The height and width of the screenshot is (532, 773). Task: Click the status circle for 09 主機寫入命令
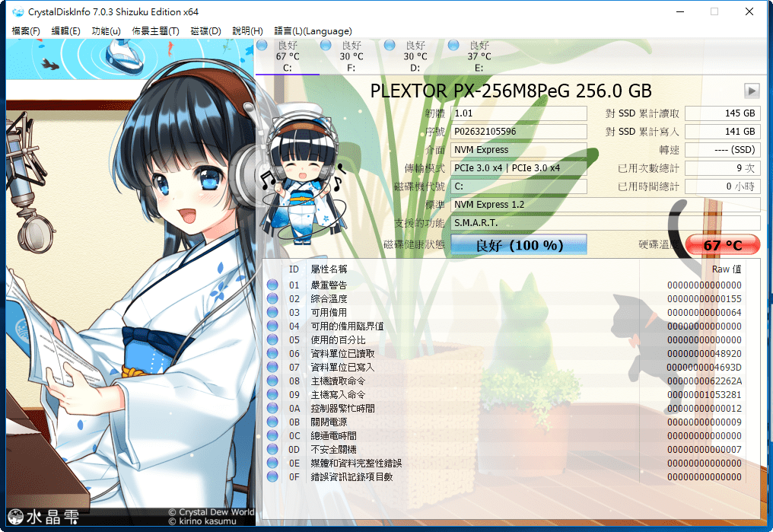pos(272,394)
